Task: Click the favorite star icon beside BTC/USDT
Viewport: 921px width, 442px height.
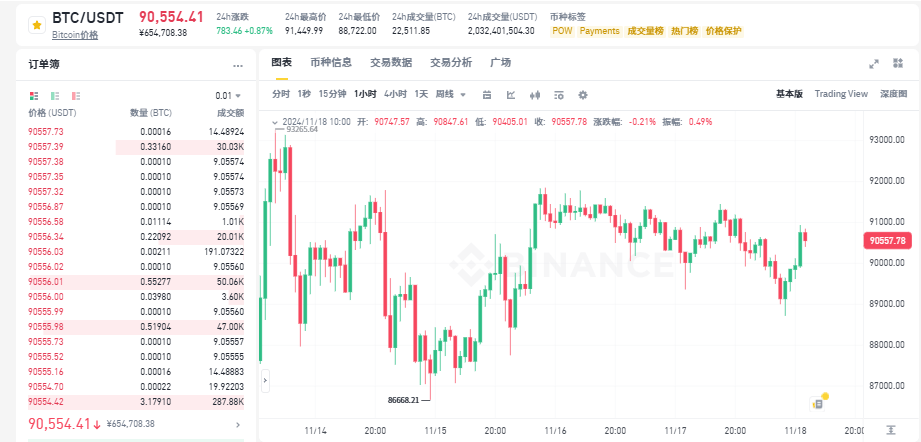Action: 37,25
